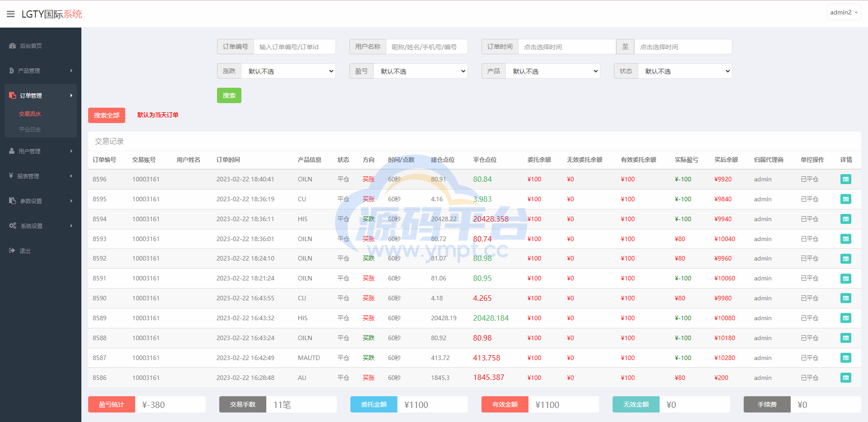Viewport: 868px width, 422px height.
Task: Open the 盈亏 dropdown selector
Action: coord(420,71)
